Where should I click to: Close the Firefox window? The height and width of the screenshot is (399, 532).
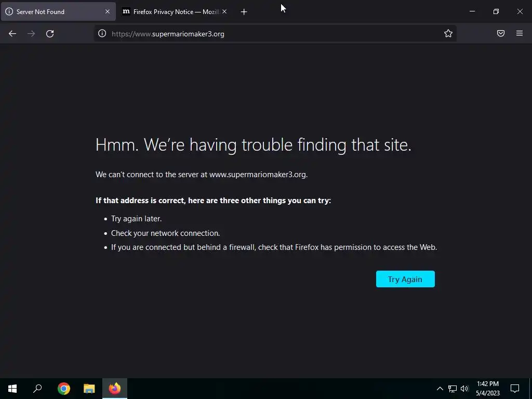click(x=520, y=11)
